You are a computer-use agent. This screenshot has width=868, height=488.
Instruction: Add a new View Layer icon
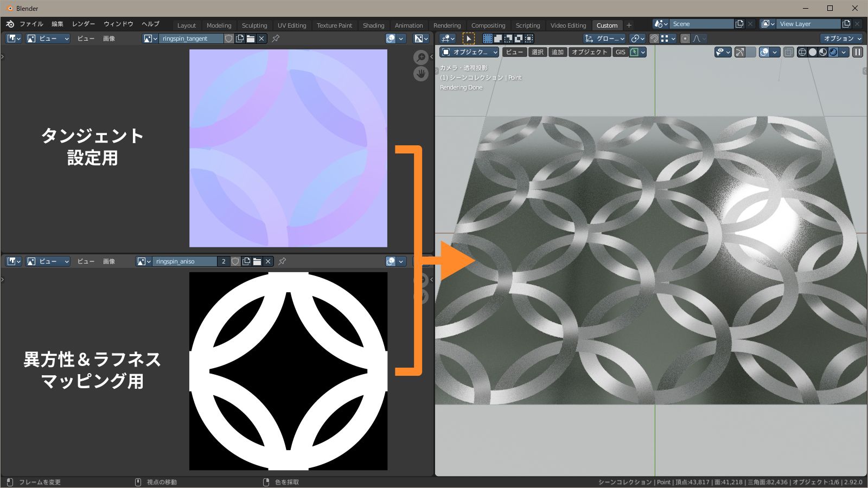pyautogui.click(x=846, y=24)
